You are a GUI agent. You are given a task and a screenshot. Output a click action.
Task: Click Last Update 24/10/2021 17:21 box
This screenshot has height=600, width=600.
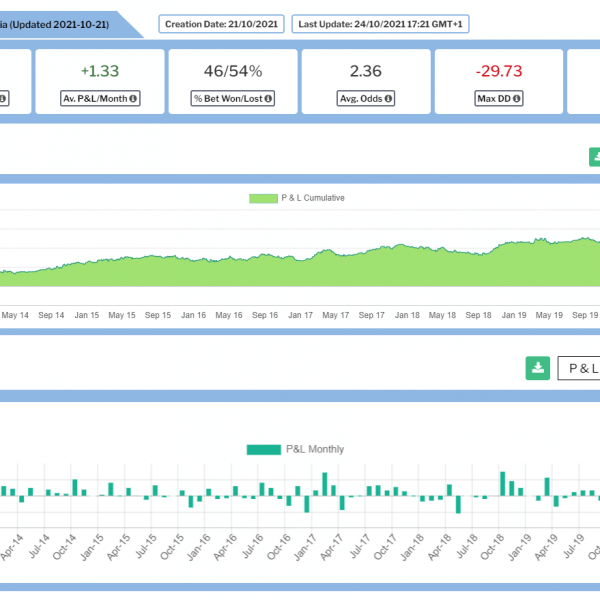tap(380, 24)
